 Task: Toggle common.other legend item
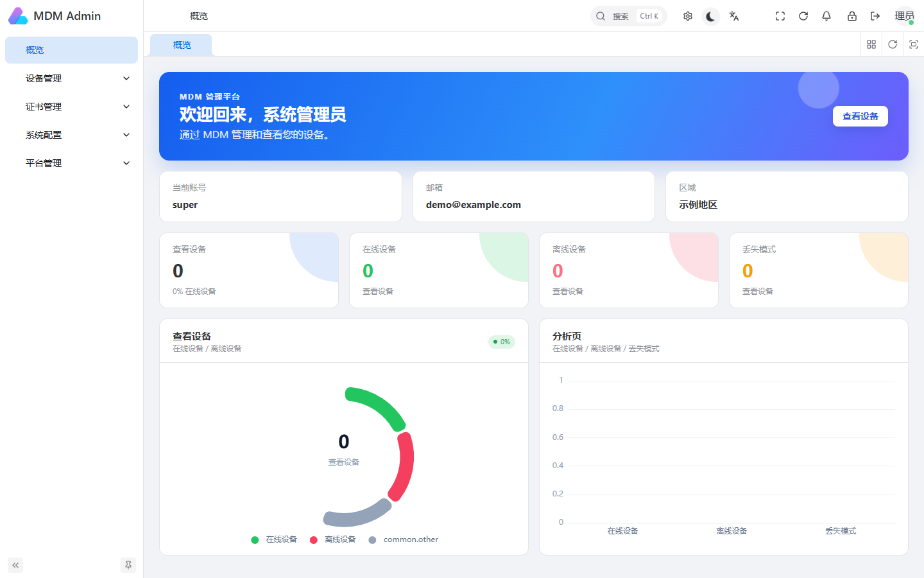[x=404, y=539]
